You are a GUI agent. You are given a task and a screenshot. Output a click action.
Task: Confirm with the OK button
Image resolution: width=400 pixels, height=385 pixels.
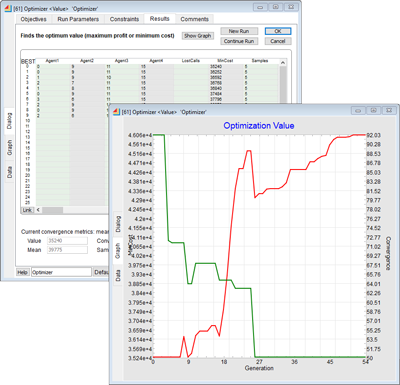(278, 31)
